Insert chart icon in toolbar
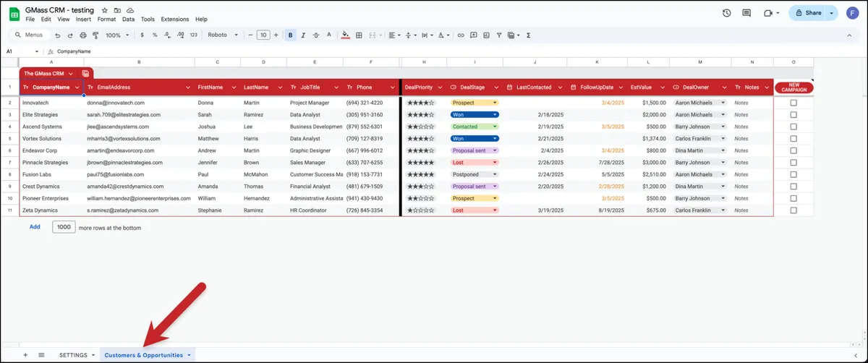 485,35
